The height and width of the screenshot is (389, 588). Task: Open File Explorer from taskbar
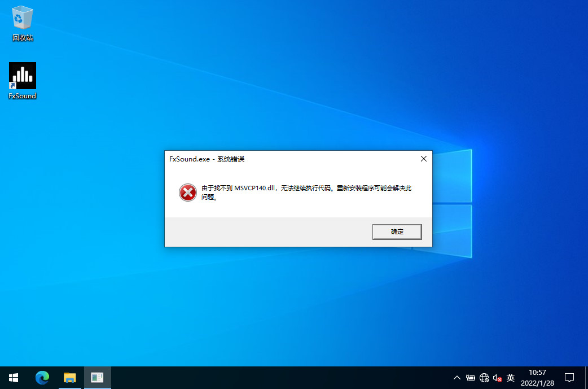[x=70, y=378]
